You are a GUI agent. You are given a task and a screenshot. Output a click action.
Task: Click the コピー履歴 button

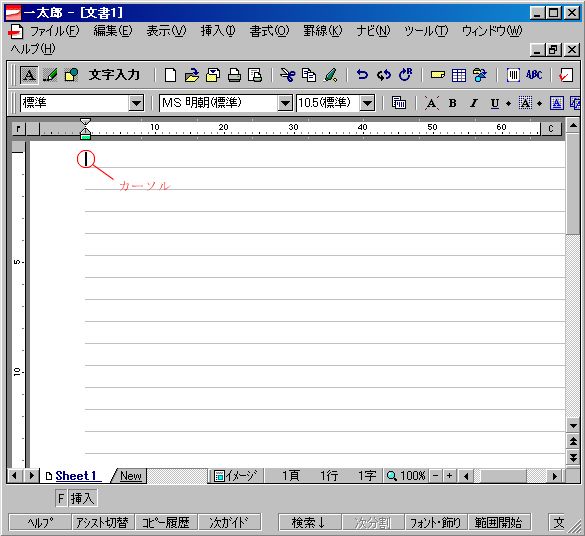click(x=165, y=523)
